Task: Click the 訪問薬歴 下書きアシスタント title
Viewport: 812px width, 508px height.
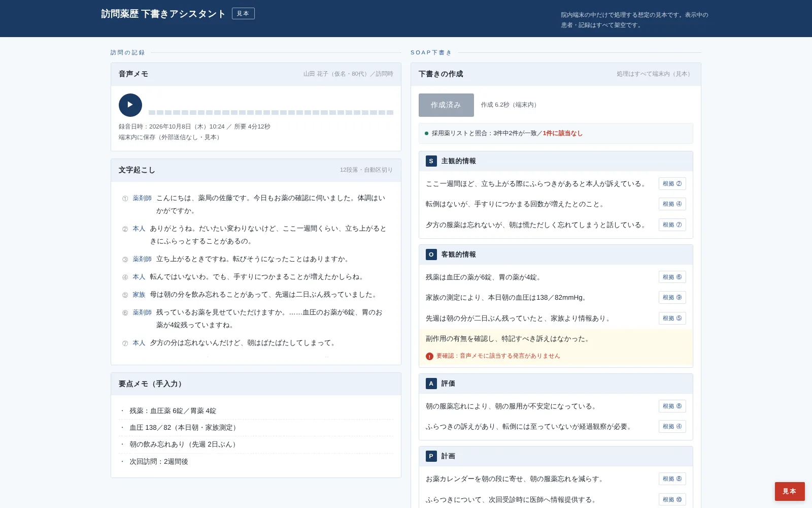Action: click(x=163, y=14)
